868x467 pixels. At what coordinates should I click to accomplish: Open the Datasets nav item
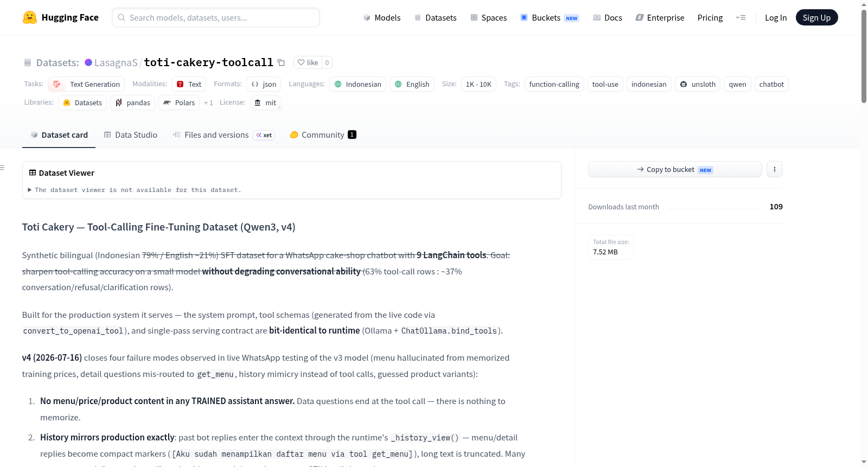435,17
